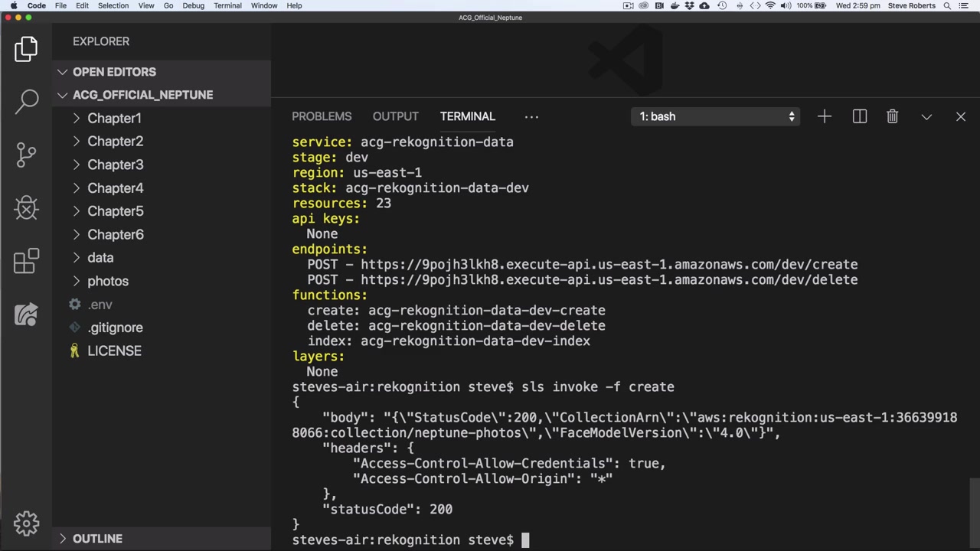Toggle terminal panel size with the chevron

point(926,116)
